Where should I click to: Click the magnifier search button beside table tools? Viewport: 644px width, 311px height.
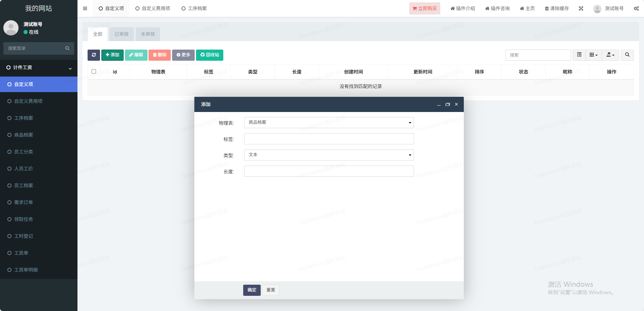click(x=627, y=55)
